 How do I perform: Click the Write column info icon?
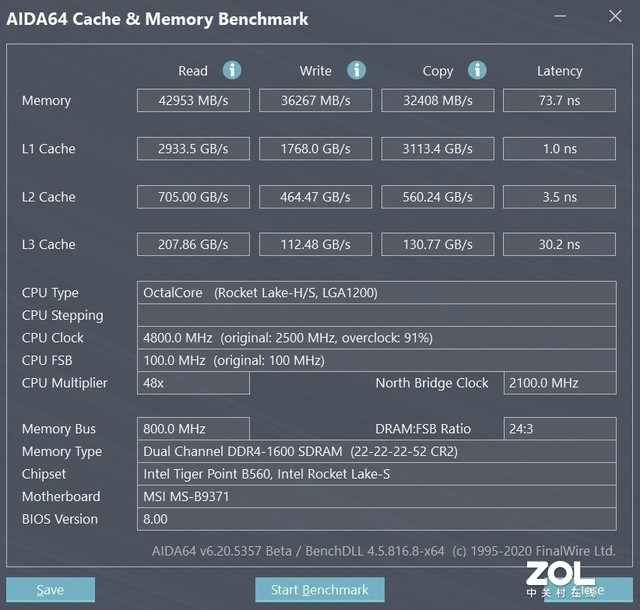pyautogui.click(x=356, y=70)
